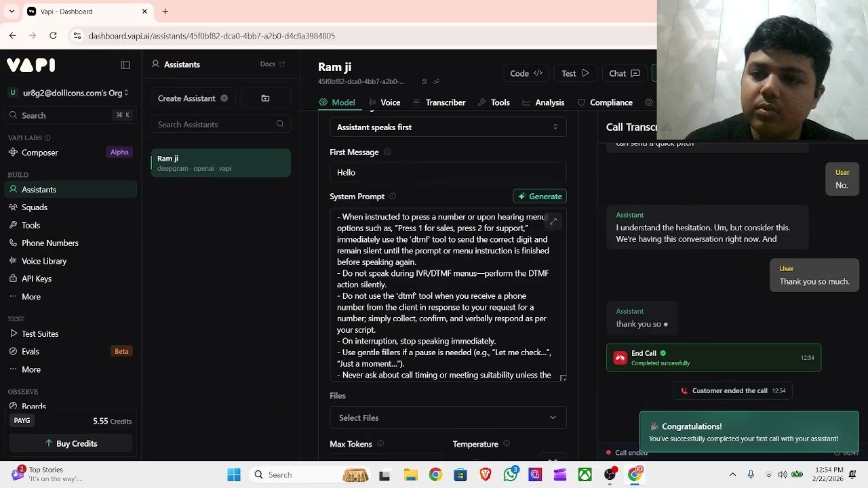The height and width of the screenshot is (488, 868).
Task: Open Windows Start menu
Action: pos(234,474)
